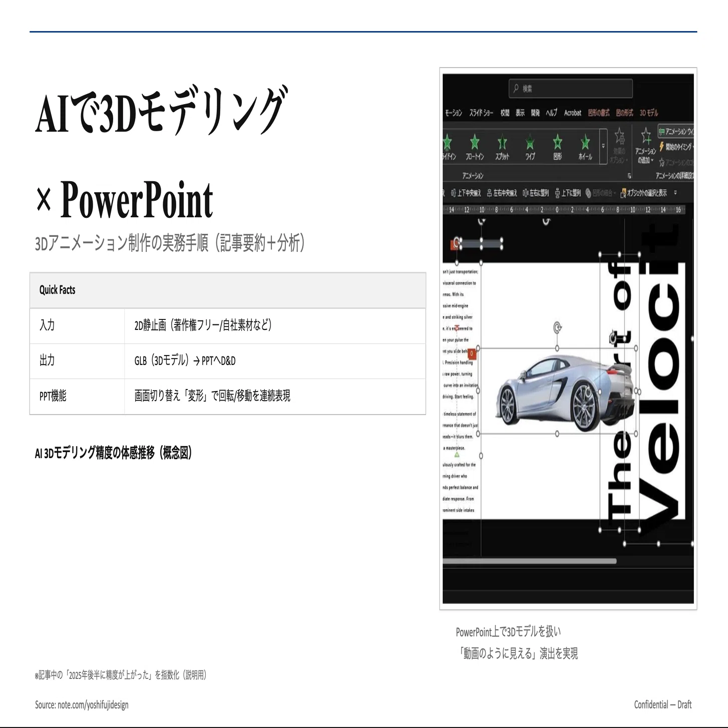Click heading AI 3Dモデリング精度の体感推移（概念図）
This screenshot has width=728, height=728.
pos(114,453)
